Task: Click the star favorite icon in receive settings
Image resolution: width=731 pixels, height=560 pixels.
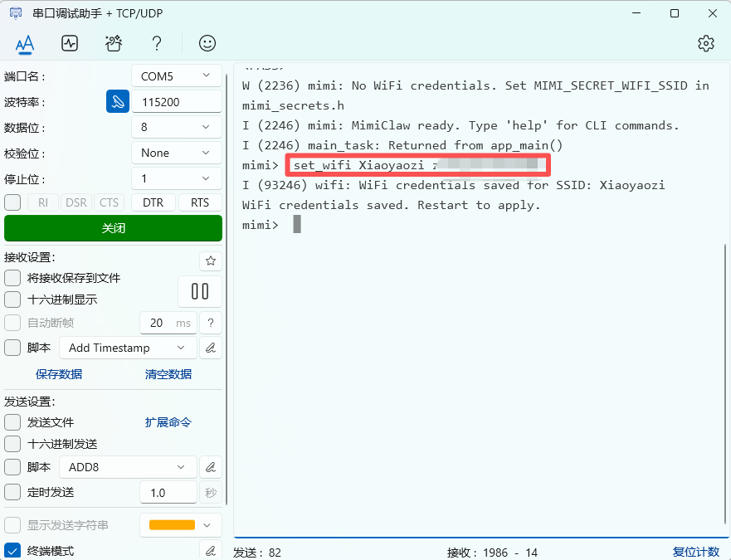Action: point(211,261)
